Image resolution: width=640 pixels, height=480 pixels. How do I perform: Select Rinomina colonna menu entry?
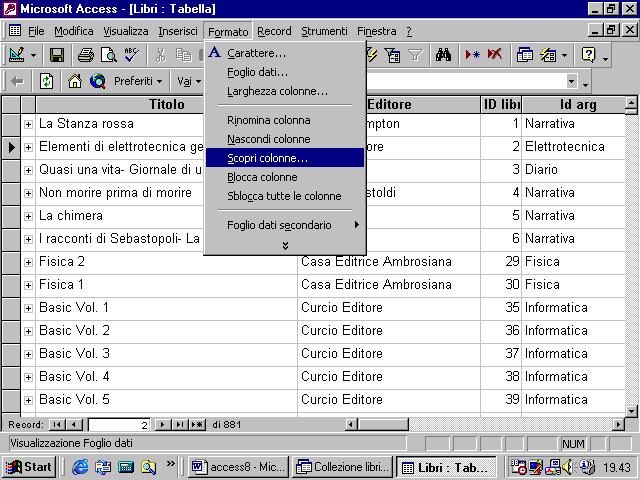[x=285, y=120]
